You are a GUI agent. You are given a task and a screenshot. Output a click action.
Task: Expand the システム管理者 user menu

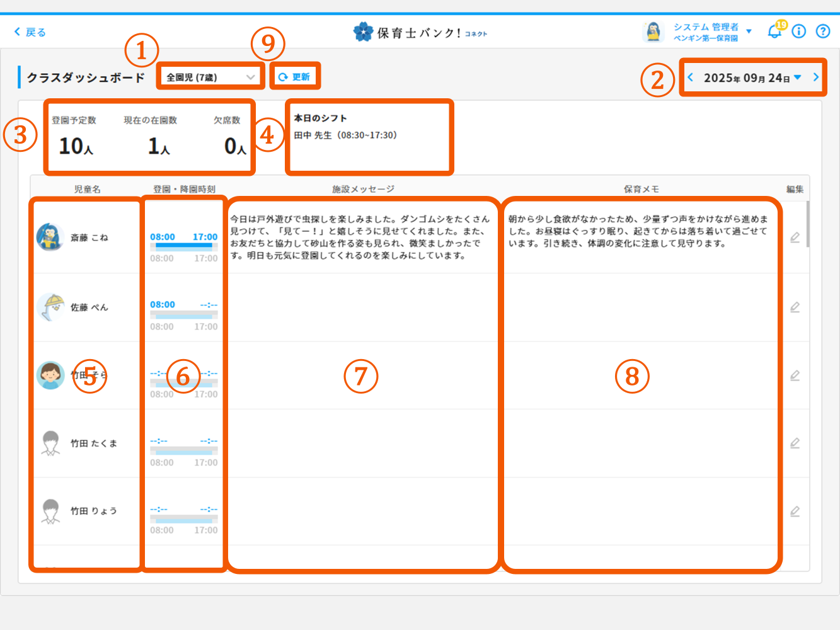point(749,31)
